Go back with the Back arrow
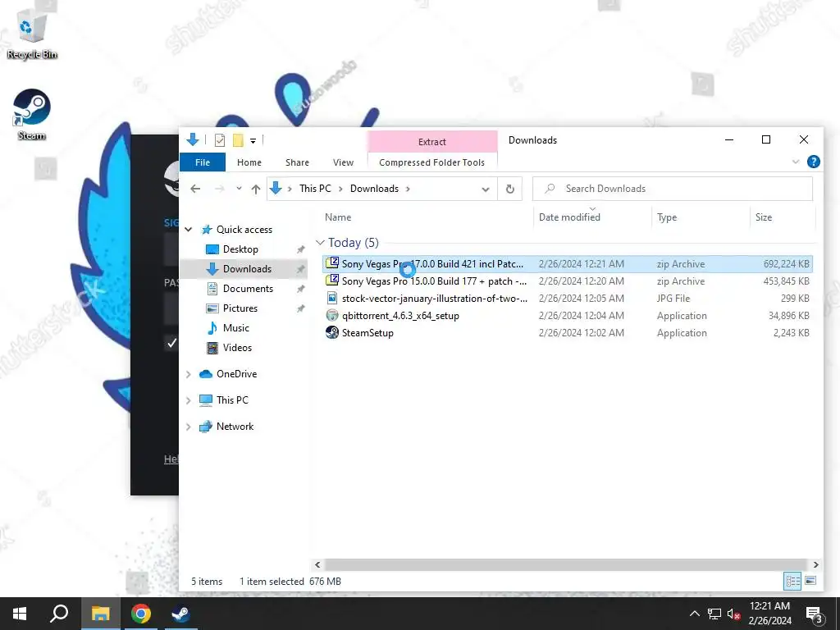Image resolution: width=840 pixels, height=630 pixels. [x=195, y=189]
